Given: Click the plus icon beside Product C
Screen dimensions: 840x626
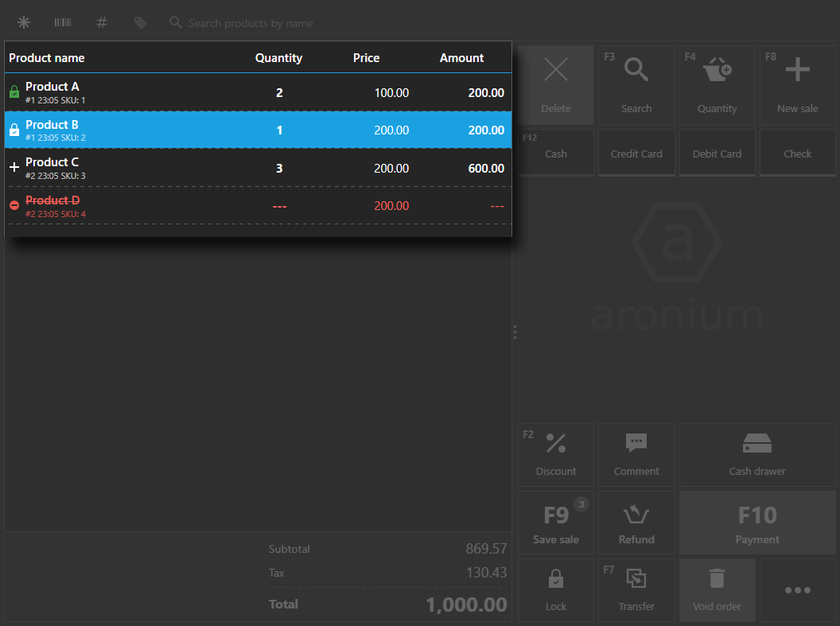Looking at the screenshot, I should 14,168.
